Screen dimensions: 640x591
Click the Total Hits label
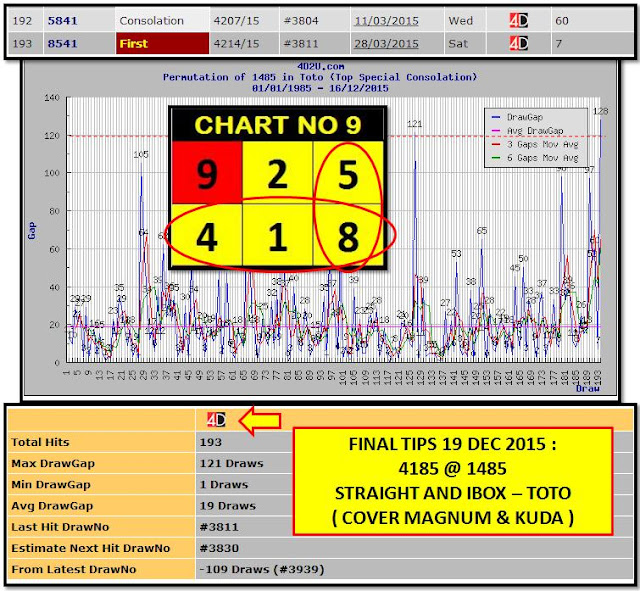pyautogui.click(x=40, y=442)
